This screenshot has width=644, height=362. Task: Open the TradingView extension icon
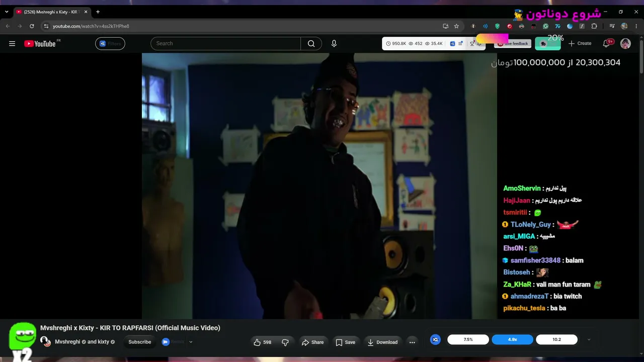[x=558, y=26]
